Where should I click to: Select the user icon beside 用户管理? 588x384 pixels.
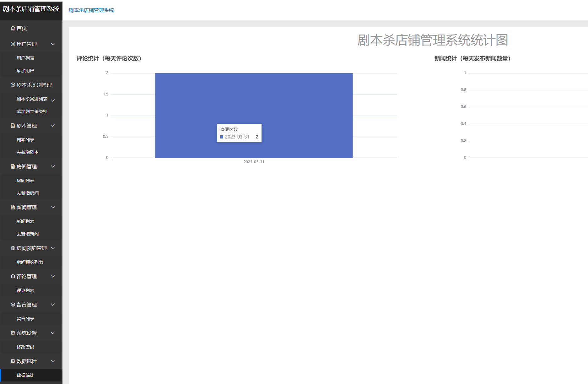click(13, 44)
